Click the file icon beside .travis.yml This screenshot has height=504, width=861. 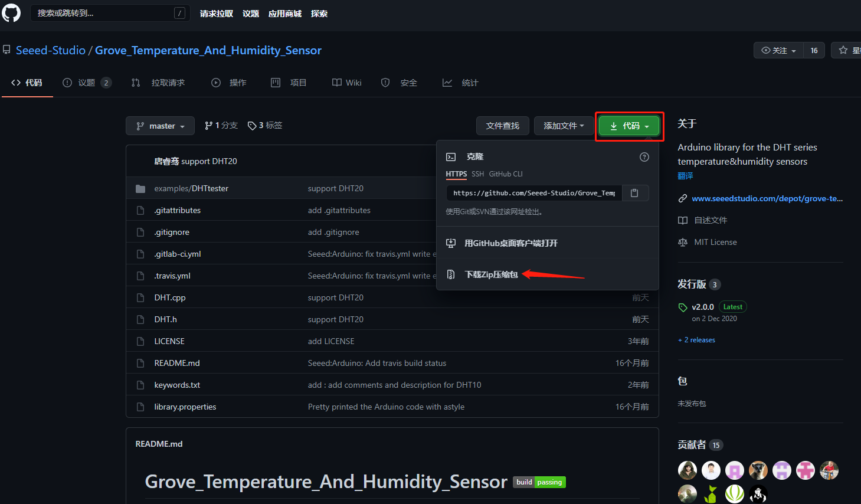[140, 276]
